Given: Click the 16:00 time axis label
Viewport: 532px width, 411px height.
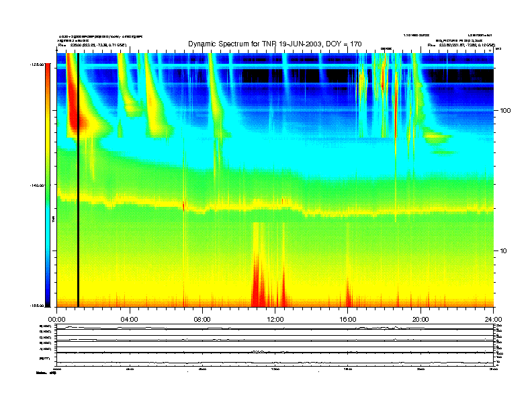Looking at the screenshot, I should [348, 320].
